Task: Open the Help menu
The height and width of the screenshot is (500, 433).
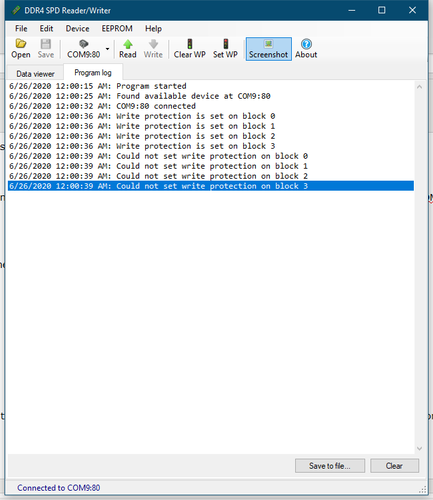Action: (153, 29)
